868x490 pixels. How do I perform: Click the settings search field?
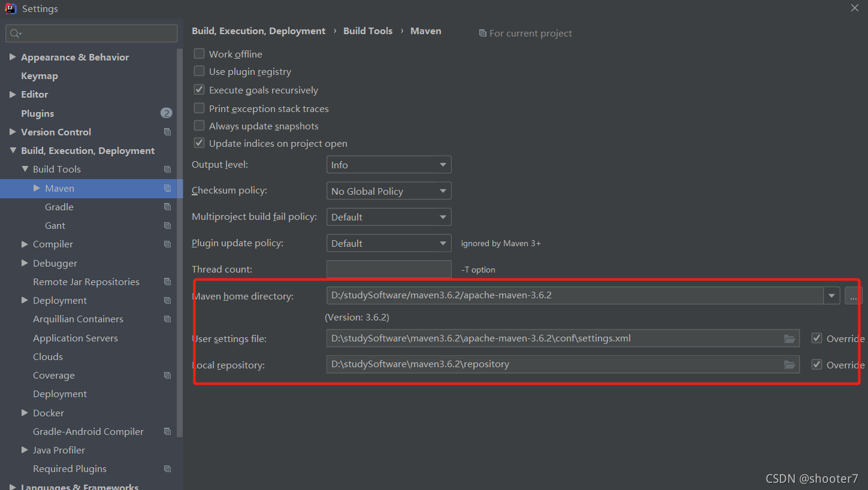coord(92,34)
